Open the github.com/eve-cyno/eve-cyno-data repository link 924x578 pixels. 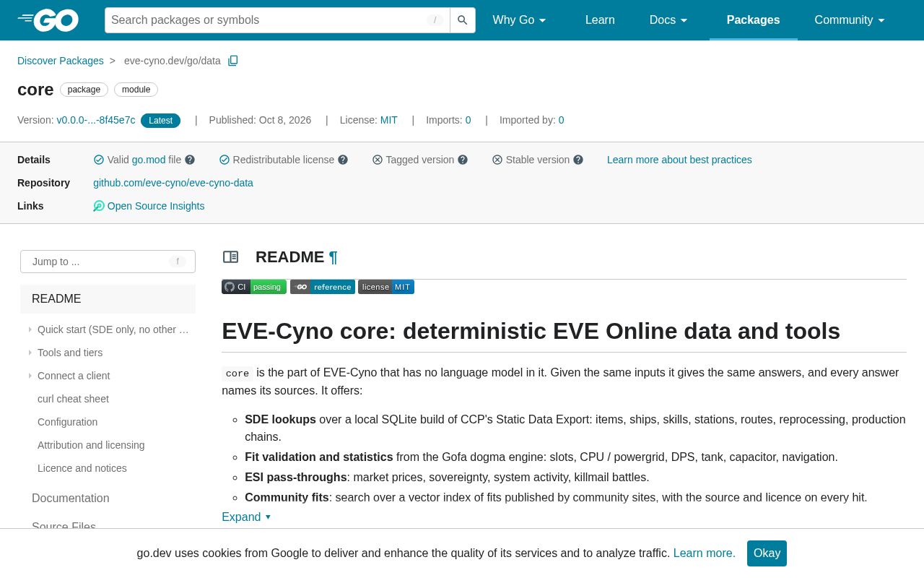(x=173, y=183)
